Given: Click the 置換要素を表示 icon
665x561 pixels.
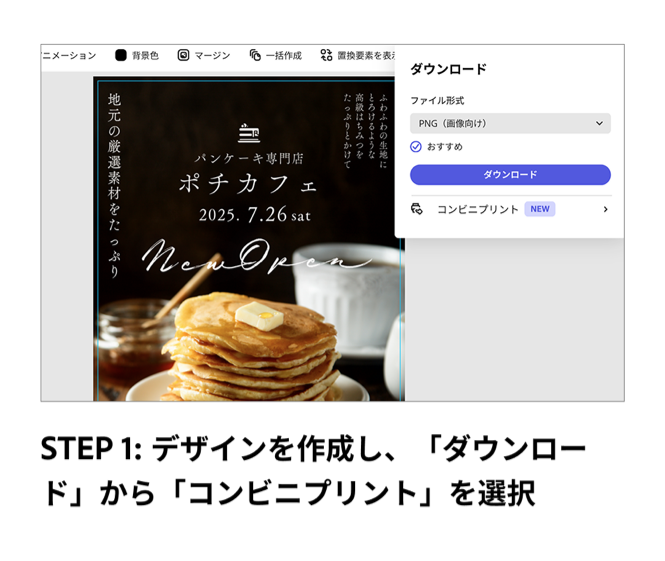Looking at the screenshot, I should pyautogui.click(x=326, y=55).
